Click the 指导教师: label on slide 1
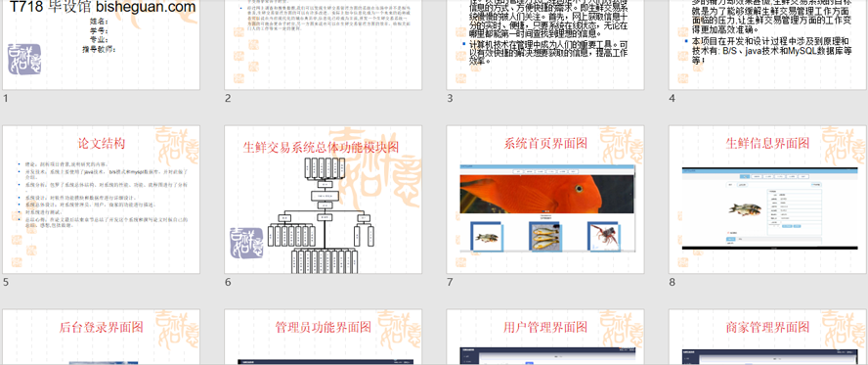Image resolution: width=868 pixels, height=365 pixels. 99,49
